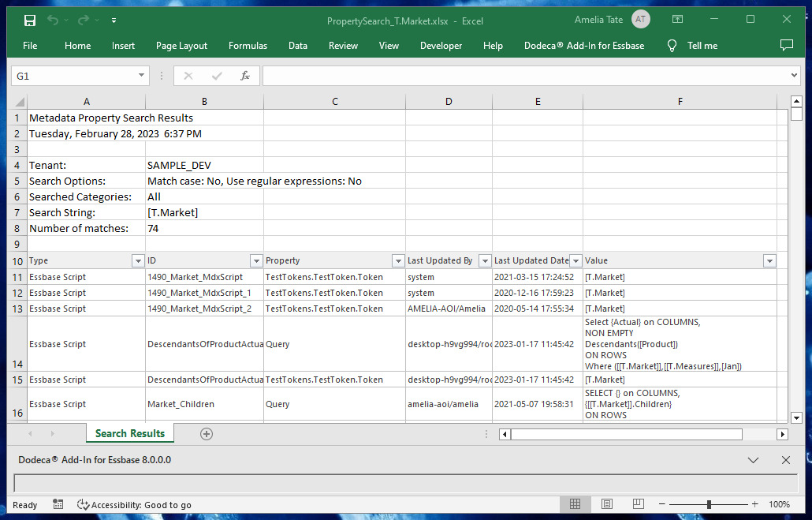The height and width of the screenshot is (520, 812).
Task: Click previous sheet navigation arrow
Action: tap(30, 433)
